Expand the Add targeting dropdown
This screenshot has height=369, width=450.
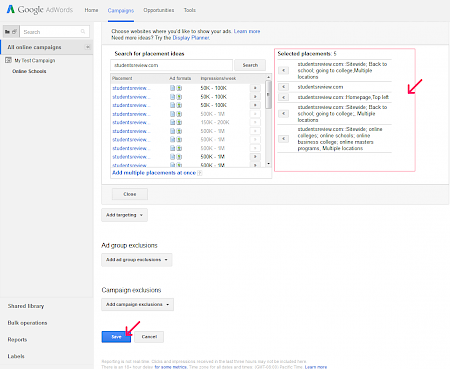[124, 215]
